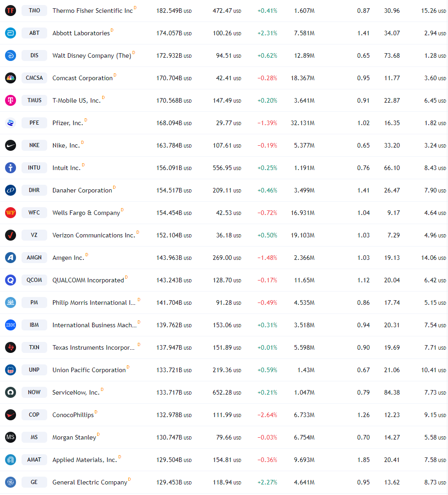Click General Electric's +2.27% change value

pos(267,482)
